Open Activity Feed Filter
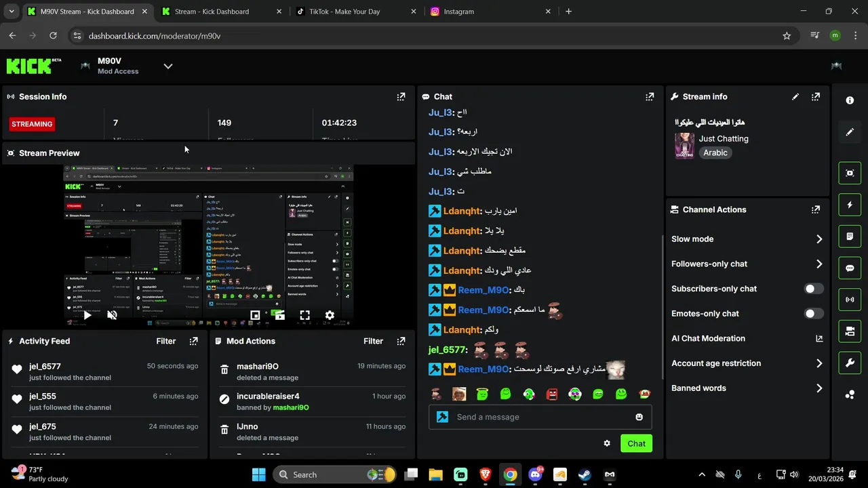868x488 pixels. (166, 342)
